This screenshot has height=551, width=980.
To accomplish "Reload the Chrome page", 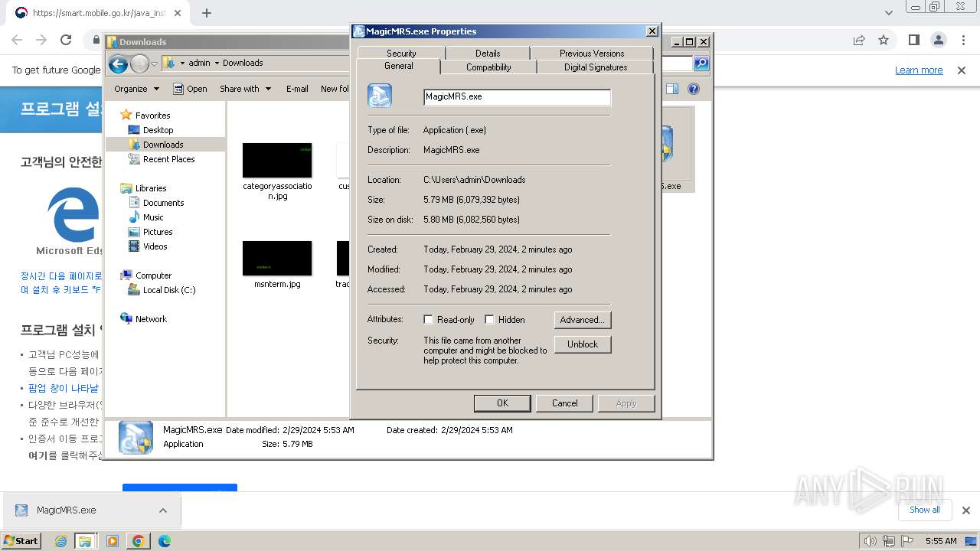I will click(x=66, y=40).
